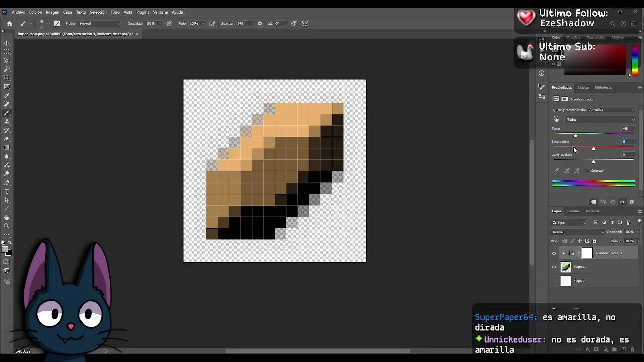The height and width of the screenshot is (362, 644).
Task: Open the Imagen menu
Action: 53,12
